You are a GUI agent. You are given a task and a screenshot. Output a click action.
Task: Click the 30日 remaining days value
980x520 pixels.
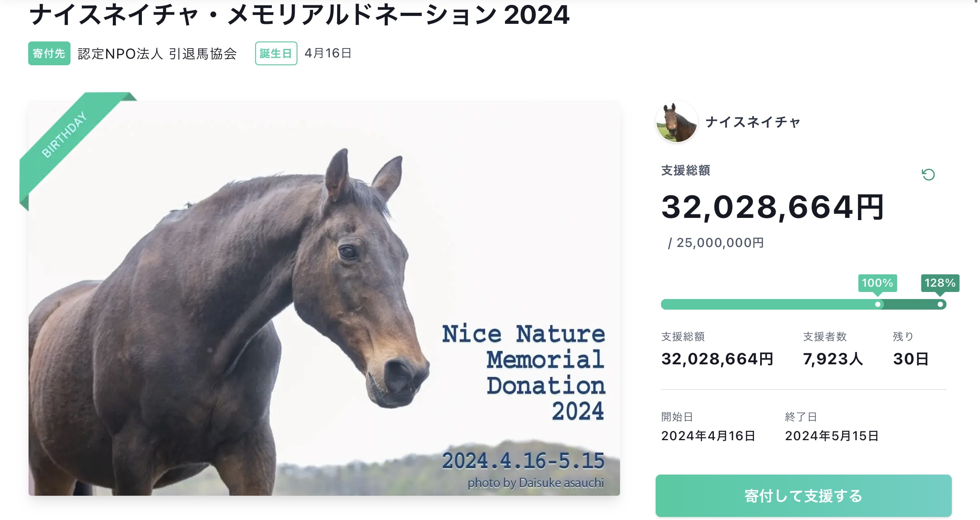(x=910, y=359)
